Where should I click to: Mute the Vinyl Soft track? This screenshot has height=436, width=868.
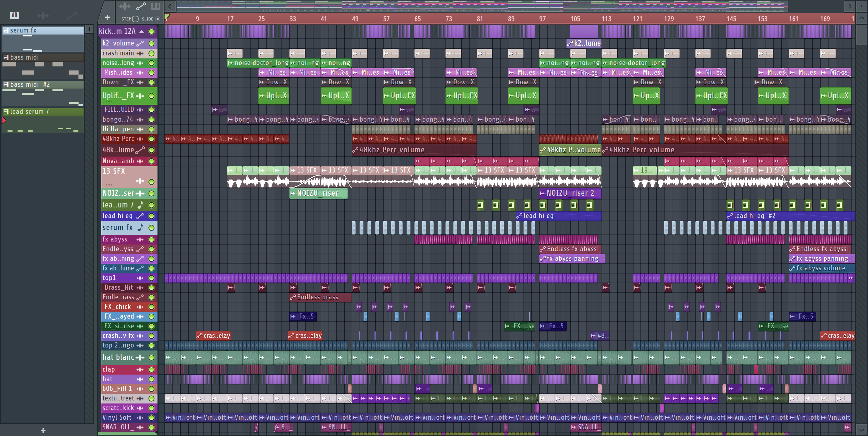152,418
